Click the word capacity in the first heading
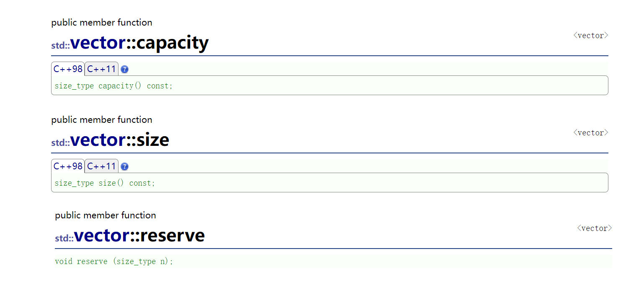Viewport: 644px width, 285px height. tap(173, 43)
